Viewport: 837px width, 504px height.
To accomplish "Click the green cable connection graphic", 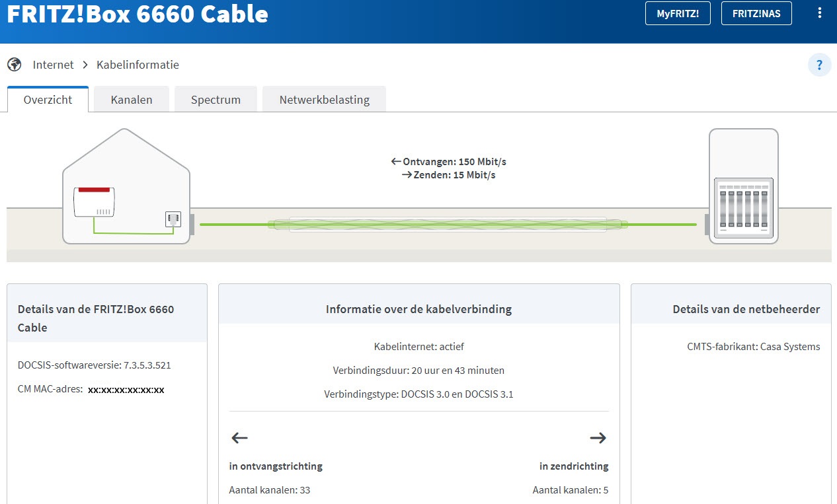I will (448, 225).
